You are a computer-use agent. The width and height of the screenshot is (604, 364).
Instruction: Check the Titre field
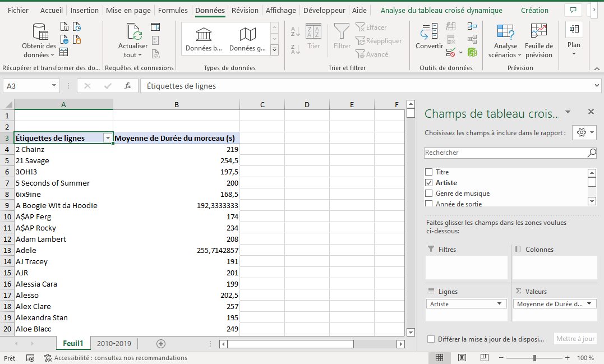(x=428, y=172)
